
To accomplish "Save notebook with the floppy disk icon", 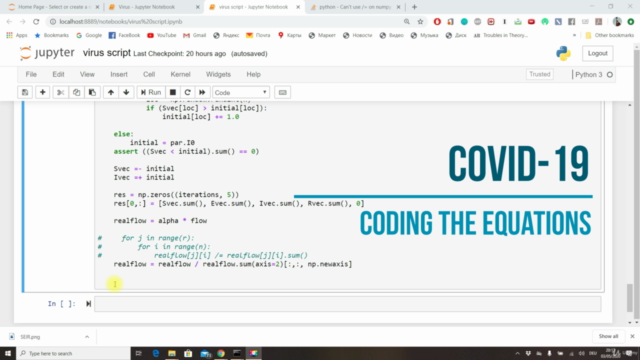I will click(25, 92).
